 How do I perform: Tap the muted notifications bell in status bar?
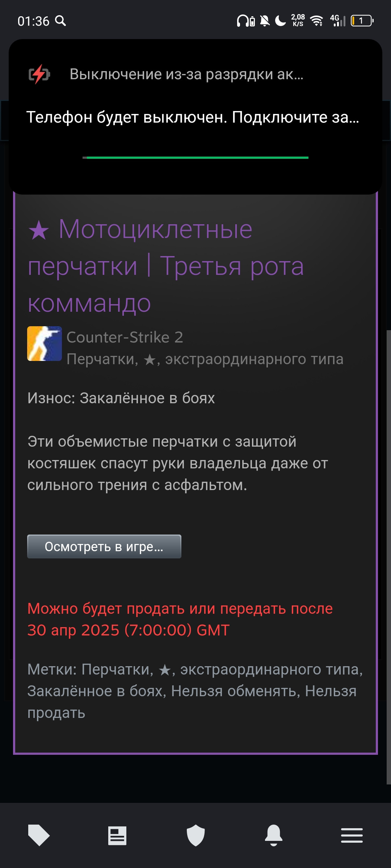pyautogui.click(x=265, y=21)
